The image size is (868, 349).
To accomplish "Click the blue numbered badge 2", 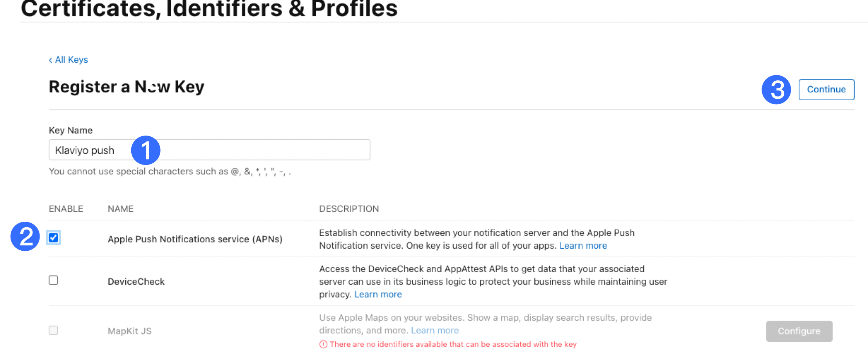I will tap(25, 237).
